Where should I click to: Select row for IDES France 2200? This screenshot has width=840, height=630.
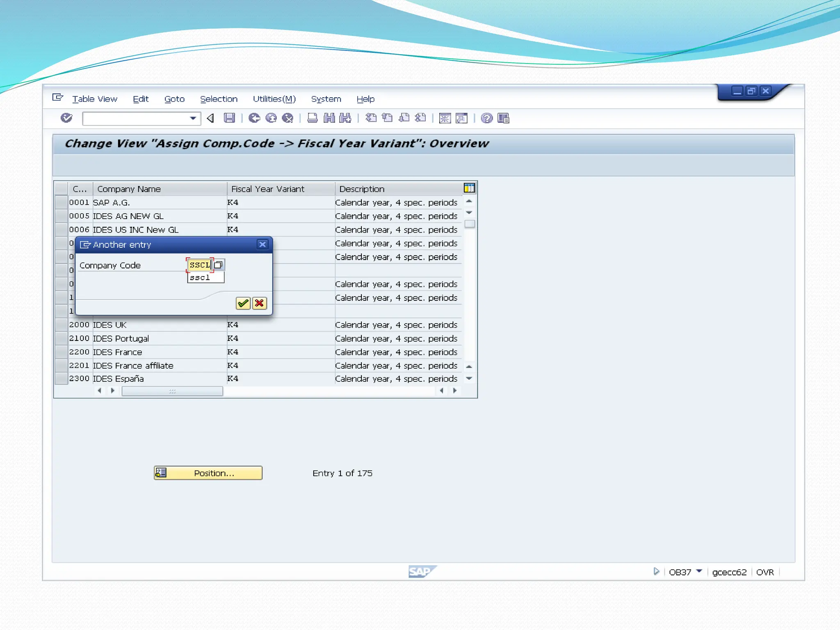click(61, 352)
